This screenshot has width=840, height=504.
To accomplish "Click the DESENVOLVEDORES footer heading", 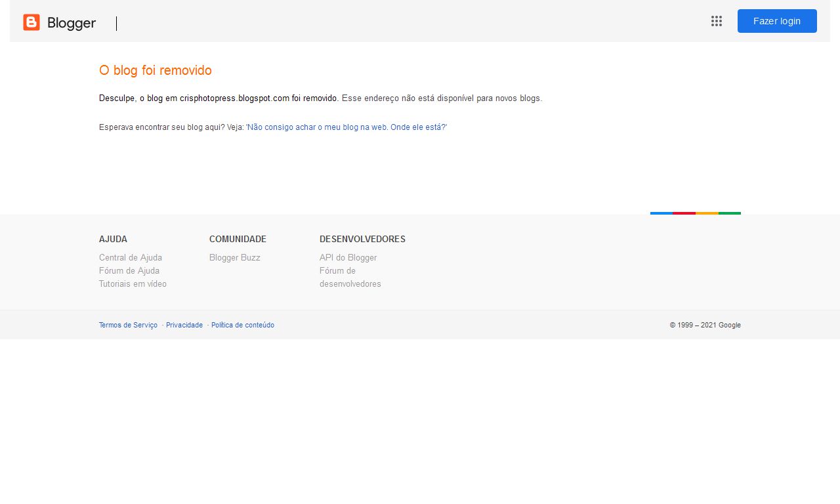I will 362,240.
